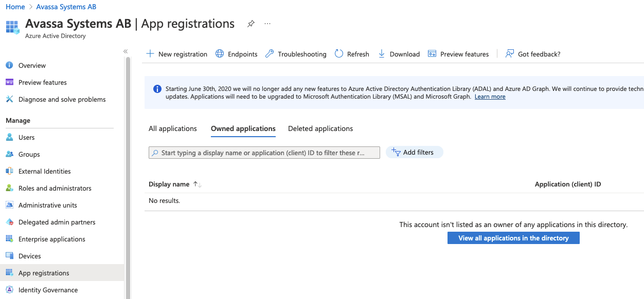Click the Application (client) ID column header
This screenshot has height=299, width=644.
568,184
